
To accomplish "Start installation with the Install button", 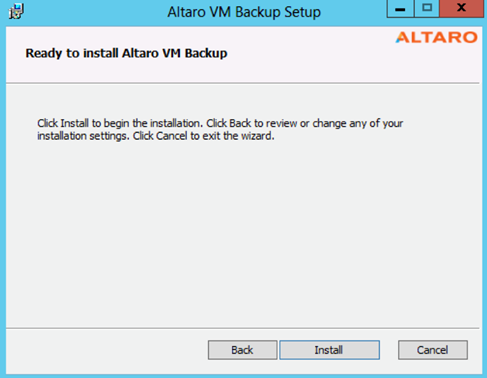I will 329,350.
